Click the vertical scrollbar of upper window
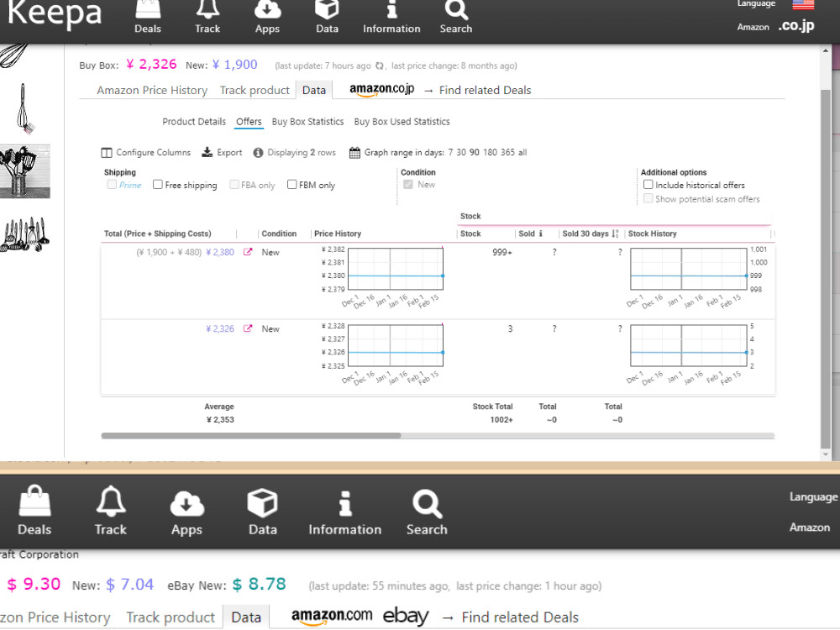Screen dimensions: 840x630 (825, 268)
